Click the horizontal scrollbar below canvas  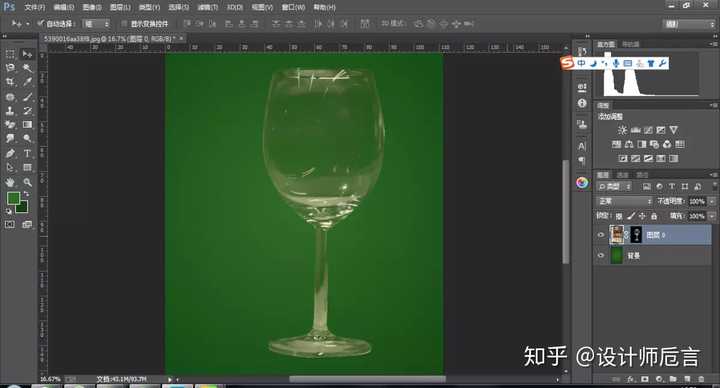pos(367,379)
